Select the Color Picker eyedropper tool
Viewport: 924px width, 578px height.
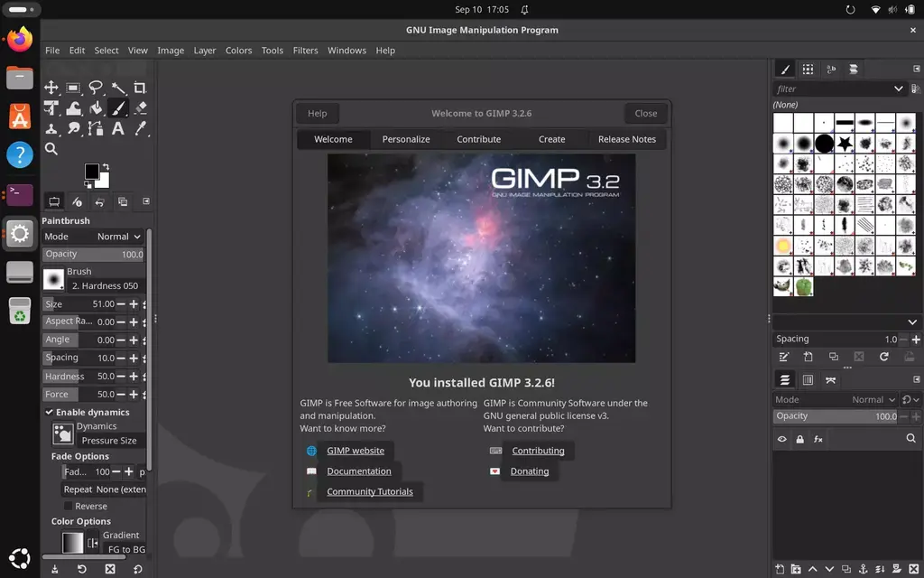(x=140, y=128)
